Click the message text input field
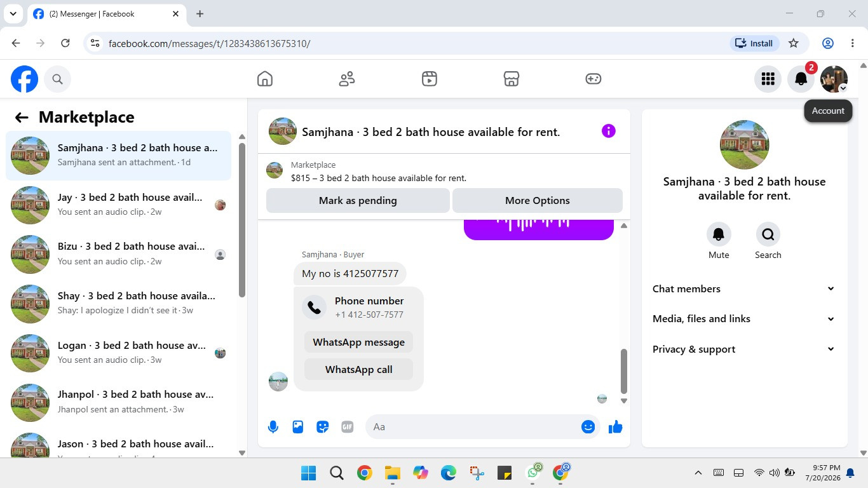The height and width of the screenshot is (488, 868). (473, 427)
